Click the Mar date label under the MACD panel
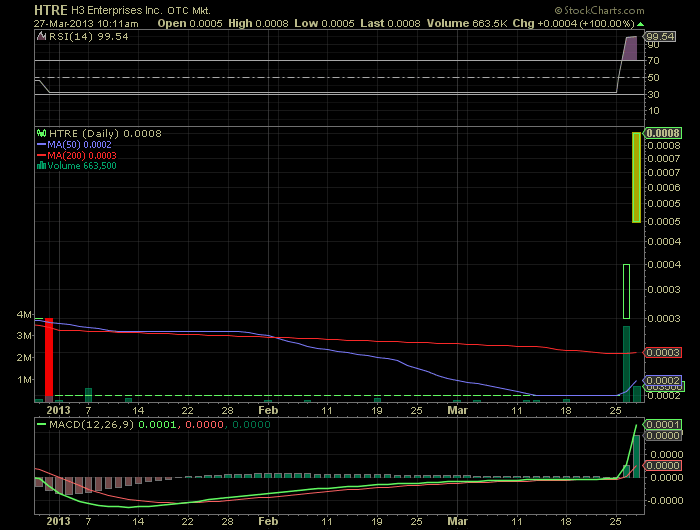 (458, 521)
